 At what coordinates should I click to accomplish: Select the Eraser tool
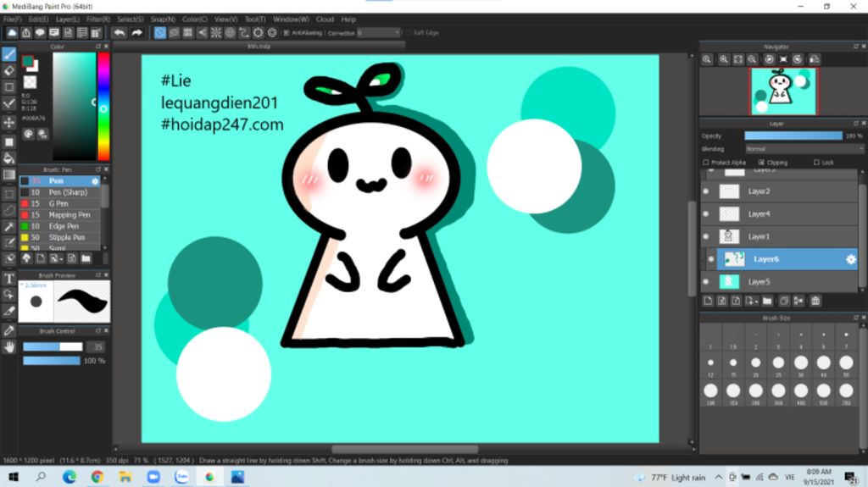8,70
